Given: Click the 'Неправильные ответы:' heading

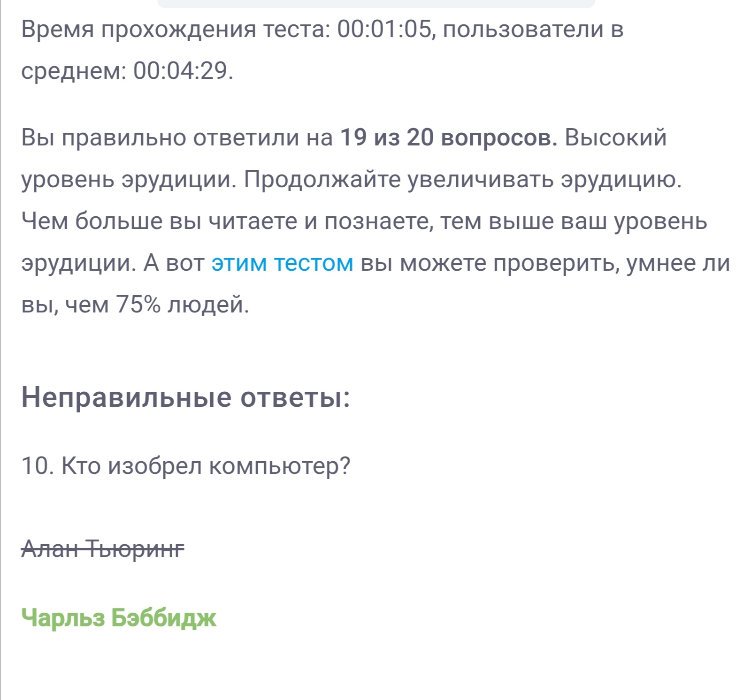Looking at the screenshot, I should pos(186,397).
